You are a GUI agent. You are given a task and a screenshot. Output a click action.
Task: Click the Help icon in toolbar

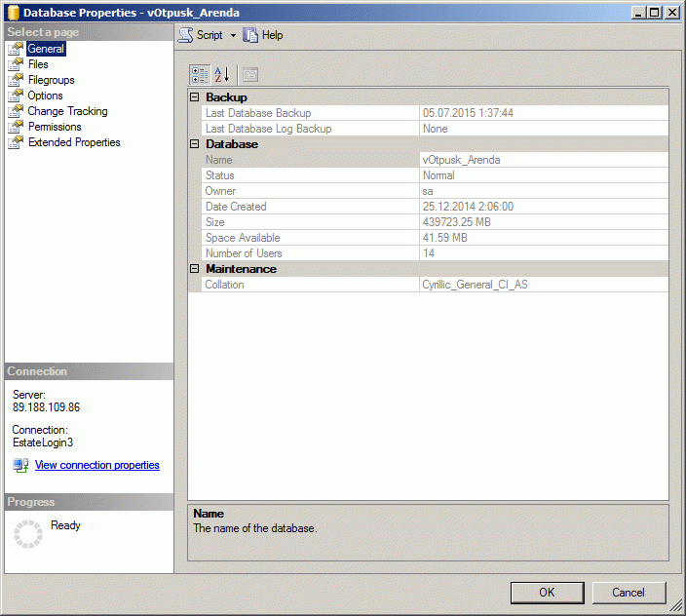[x=250, y=35]
